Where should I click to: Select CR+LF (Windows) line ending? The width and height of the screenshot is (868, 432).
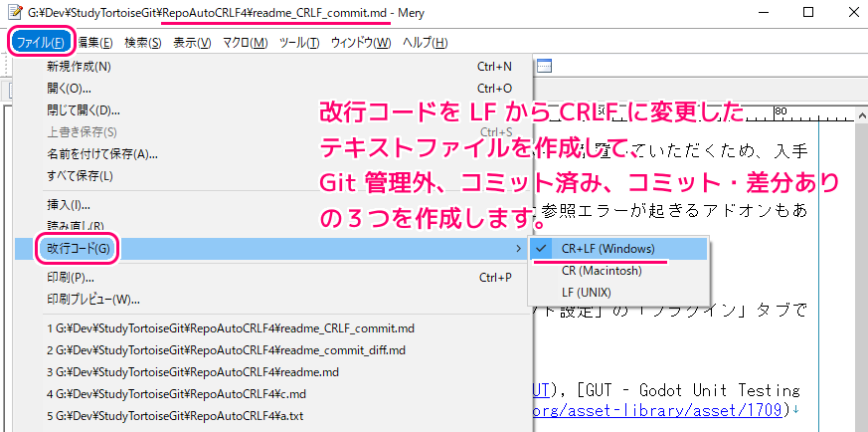pos(607,248)
